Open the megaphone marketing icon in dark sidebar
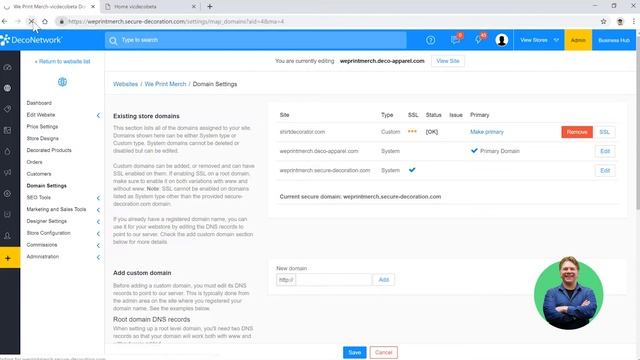The image size is (640, 360). (7, 172)
